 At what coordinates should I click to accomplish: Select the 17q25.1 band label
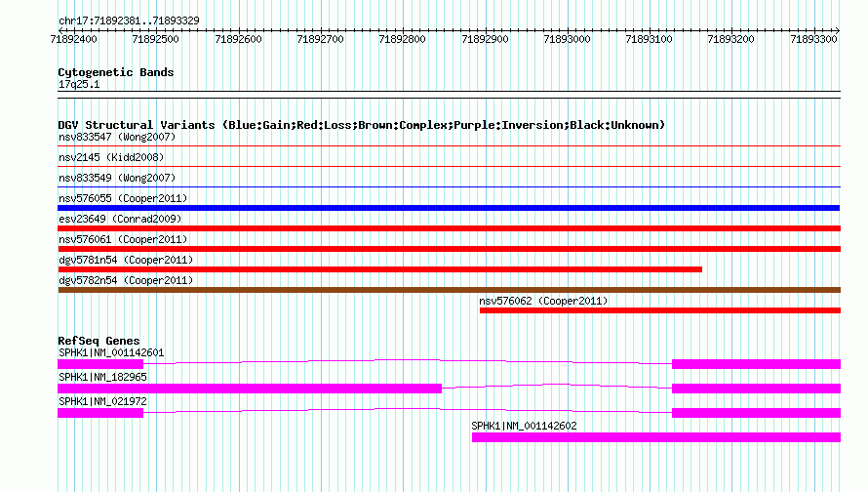click(79, 84)
